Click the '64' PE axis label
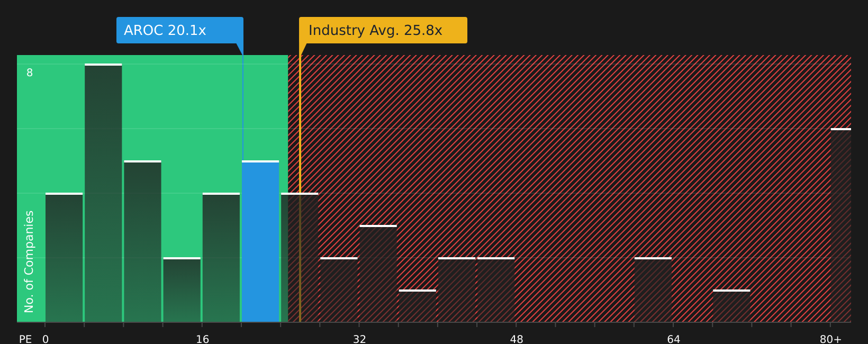Image resolution: width=868 pixels, height=344 pixels. 674,339
